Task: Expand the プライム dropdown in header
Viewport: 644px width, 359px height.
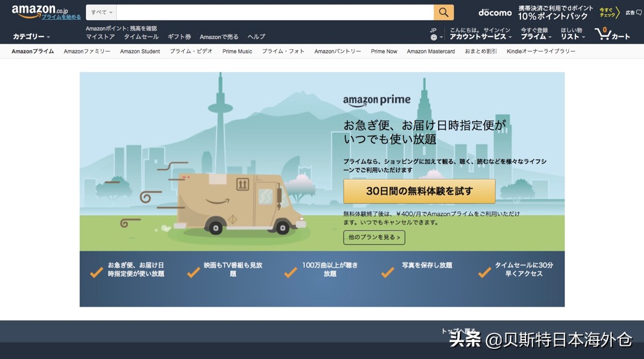Action: tap(536, 36)
